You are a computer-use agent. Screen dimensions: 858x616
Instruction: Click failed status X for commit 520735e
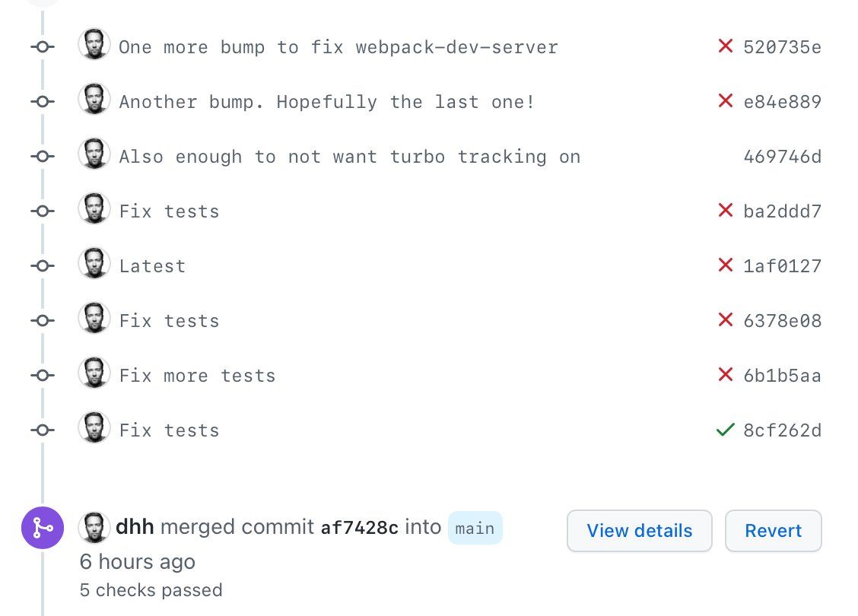pos(725,46)
